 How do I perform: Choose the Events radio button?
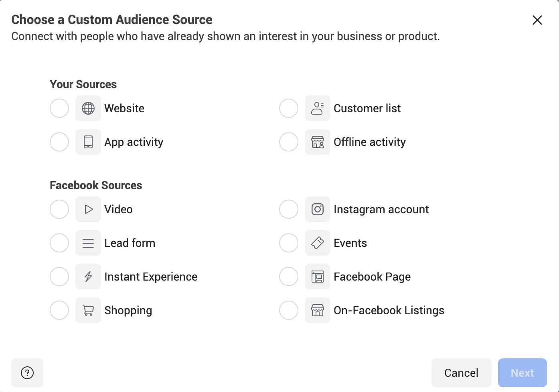[289, 243]
